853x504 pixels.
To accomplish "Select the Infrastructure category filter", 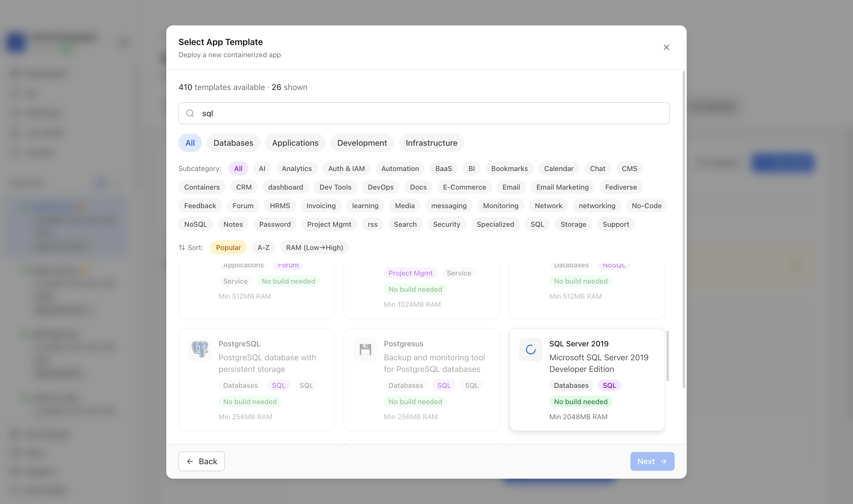I will pos(431,143).
